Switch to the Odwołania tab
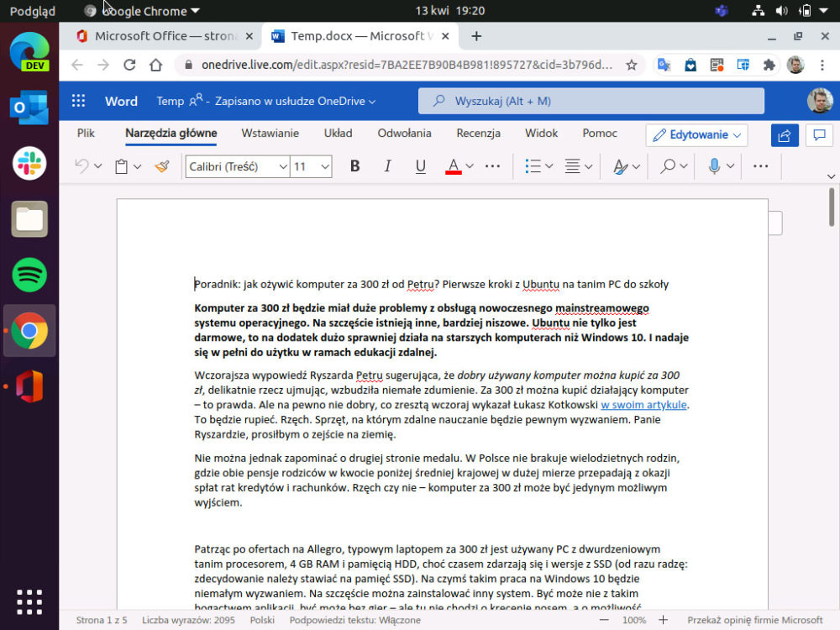The image size is (840, 630). (x=405, y=134)
